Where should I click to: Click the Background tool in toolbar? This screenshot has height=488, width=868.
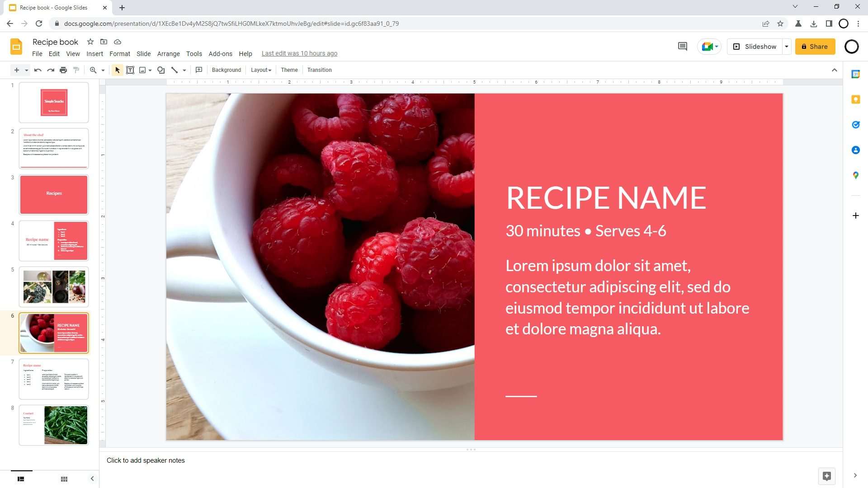point(226,70)
